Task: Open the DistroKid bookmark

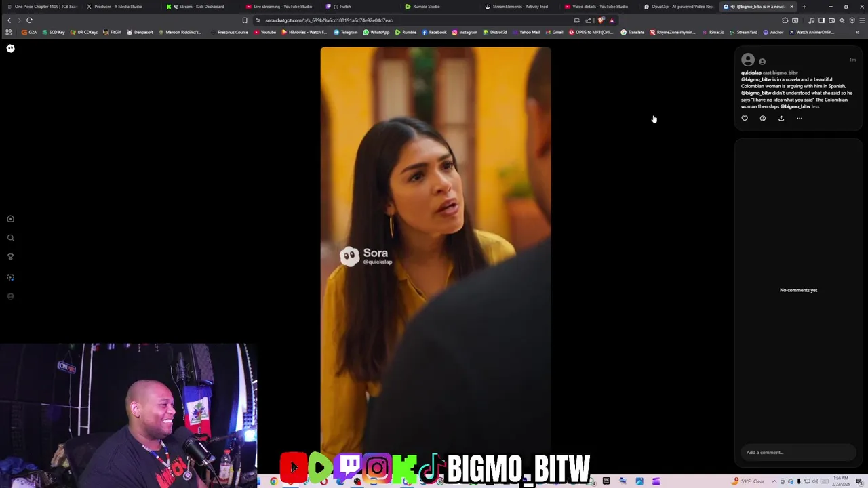Action: (495, 32)
